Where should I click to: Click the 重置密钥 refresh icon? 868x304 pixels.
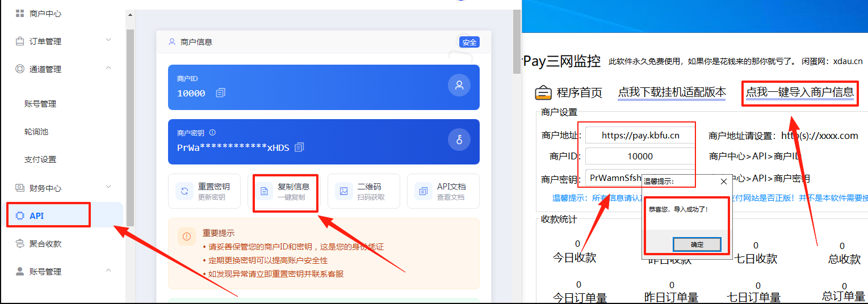click(184, 191)
